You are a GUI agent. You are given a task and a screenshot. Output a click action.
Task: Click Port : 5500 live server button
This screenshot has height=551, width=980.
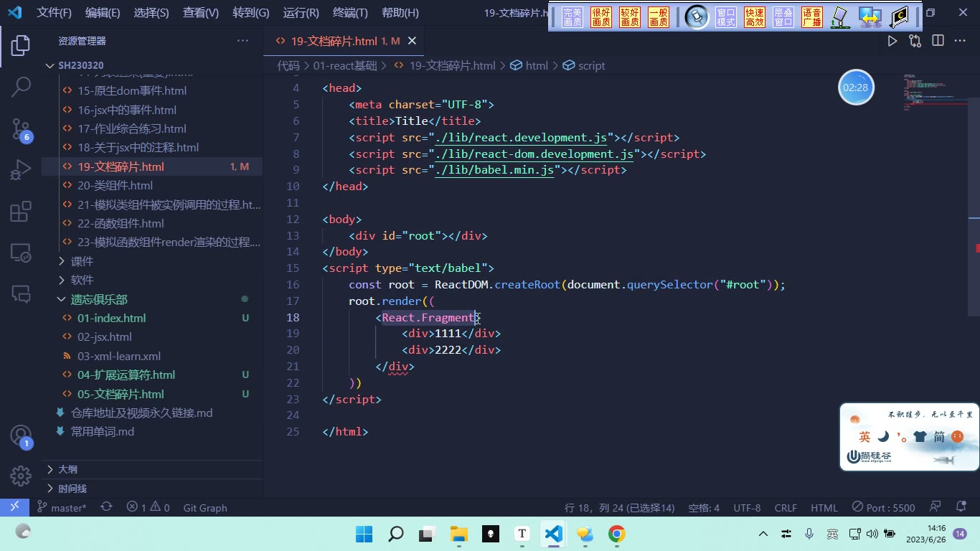pos(884,507)
